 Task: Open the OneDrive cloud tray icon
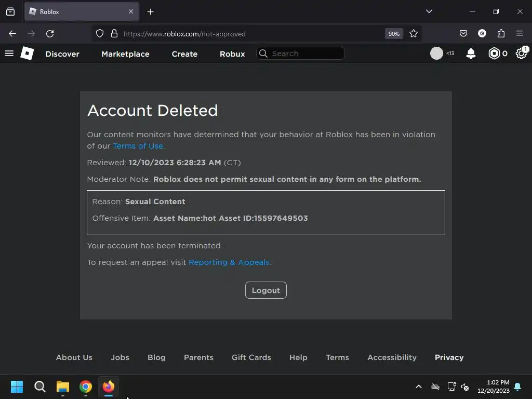click(x=435, y=387)
